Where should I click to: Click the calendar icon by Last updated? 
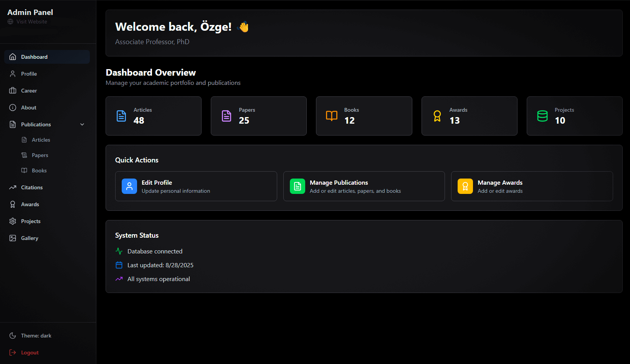click(119, 265)
